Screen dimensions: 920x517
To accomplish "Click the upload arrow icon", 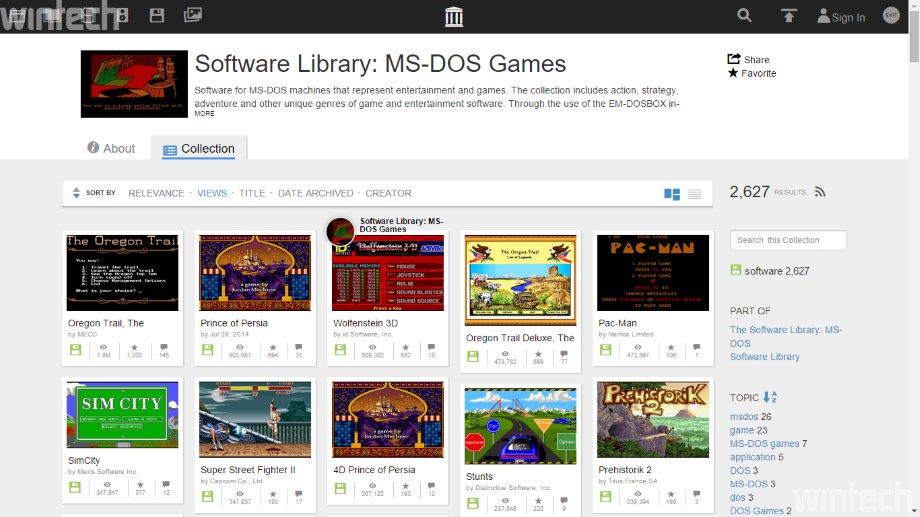I will [x=789, y=16].
